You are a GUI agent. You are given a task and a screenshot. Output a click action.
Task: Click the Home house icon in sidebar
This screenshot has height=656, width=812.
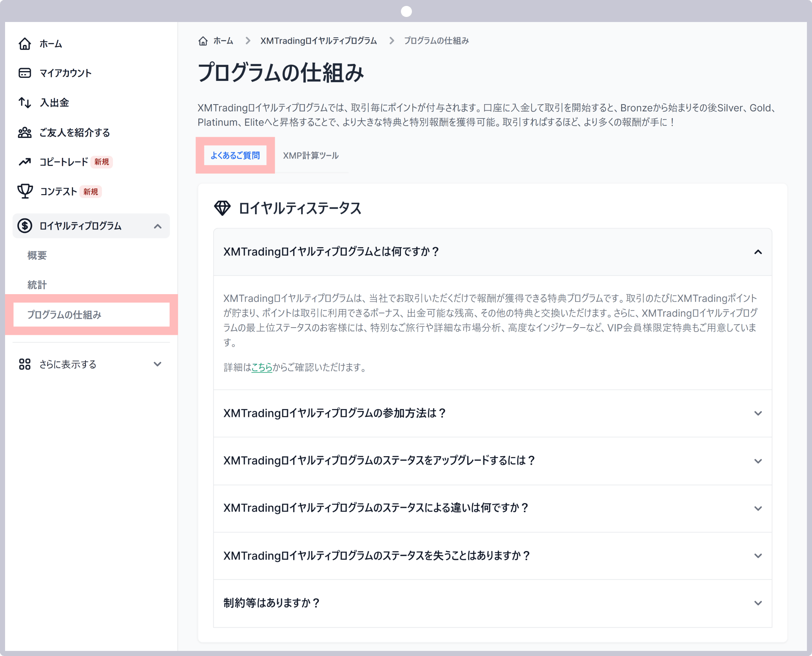(x=25, y=44)
